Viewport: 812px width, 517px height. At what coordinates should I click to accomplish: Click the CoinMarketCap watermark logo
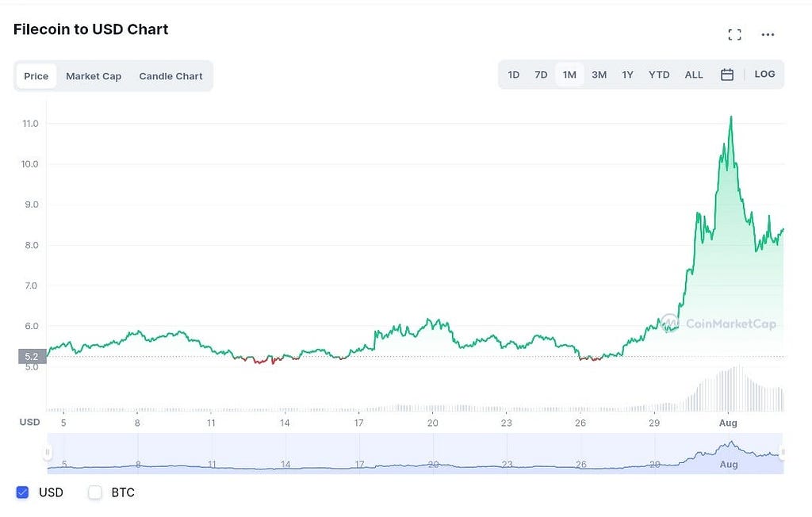click(718, 324)
